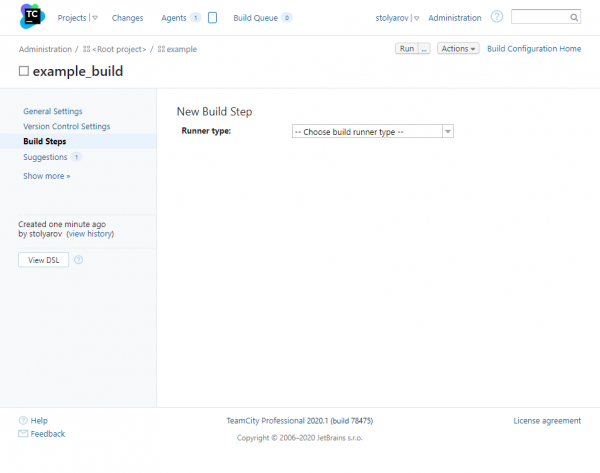Click the search magnifier icon
Image resolution: width=600 pixels, height=473 pixels.
(574, 18)
